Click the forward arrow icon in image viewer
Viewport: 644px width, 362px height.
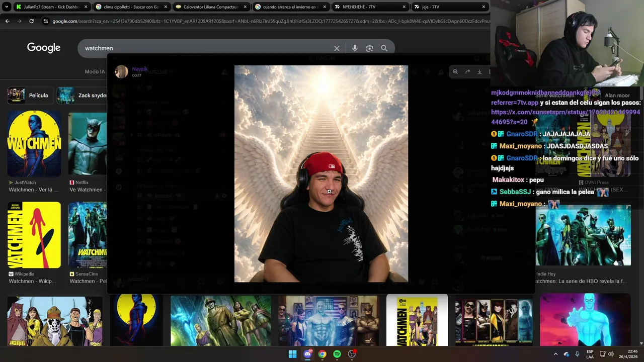pos(467,72)
